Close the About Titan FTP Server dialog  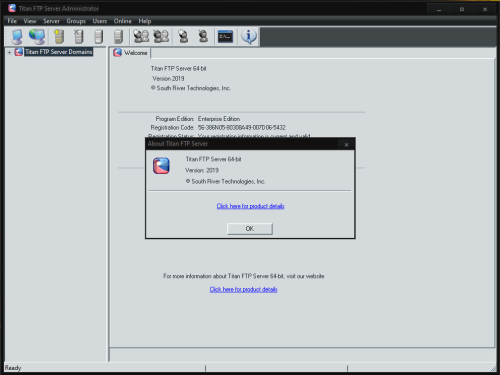[346, 144]
